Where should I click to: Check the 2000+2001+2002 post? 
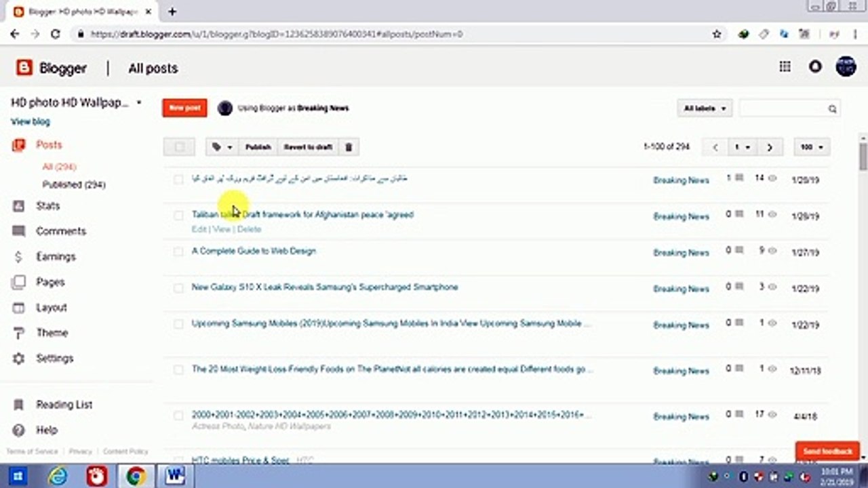178,415
